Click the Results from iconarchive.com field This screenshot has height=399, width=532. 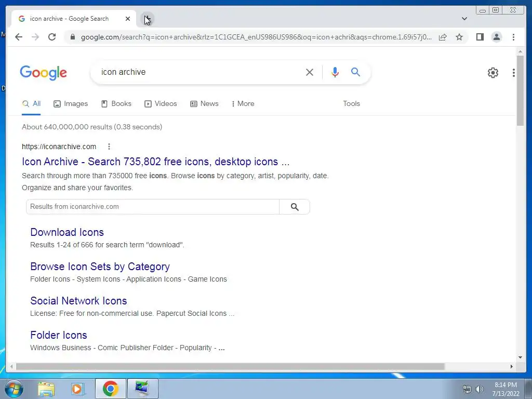pyautogui.click(x=153, y=207)
